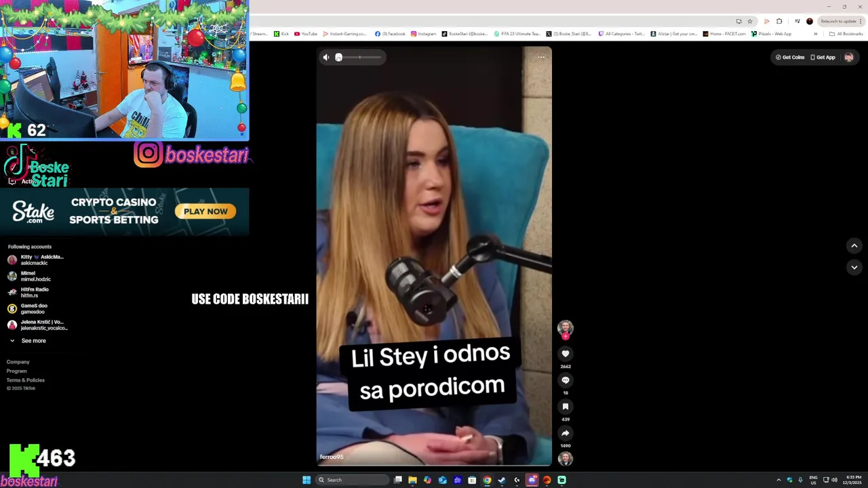Open Discord from the taskbar
Viewport: 868px width, 488px height.
pyautogui.click(x=532, y=480)
